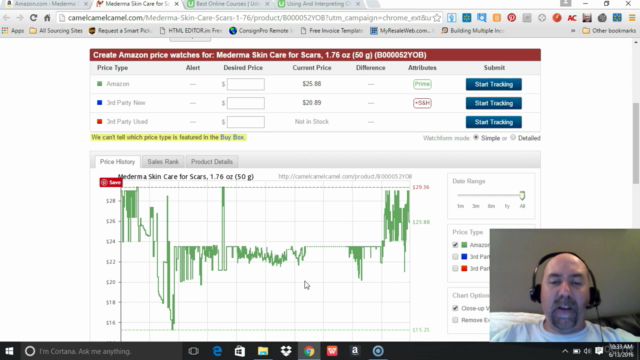Open the Sales Rank tab

click(163, 162)
